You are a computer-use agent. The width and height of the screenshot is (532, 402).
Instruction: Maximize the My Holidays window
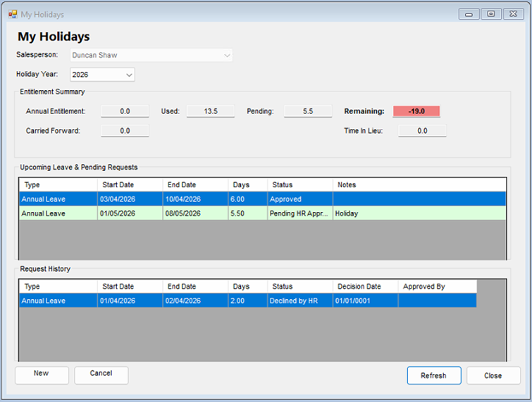(491, 14)
